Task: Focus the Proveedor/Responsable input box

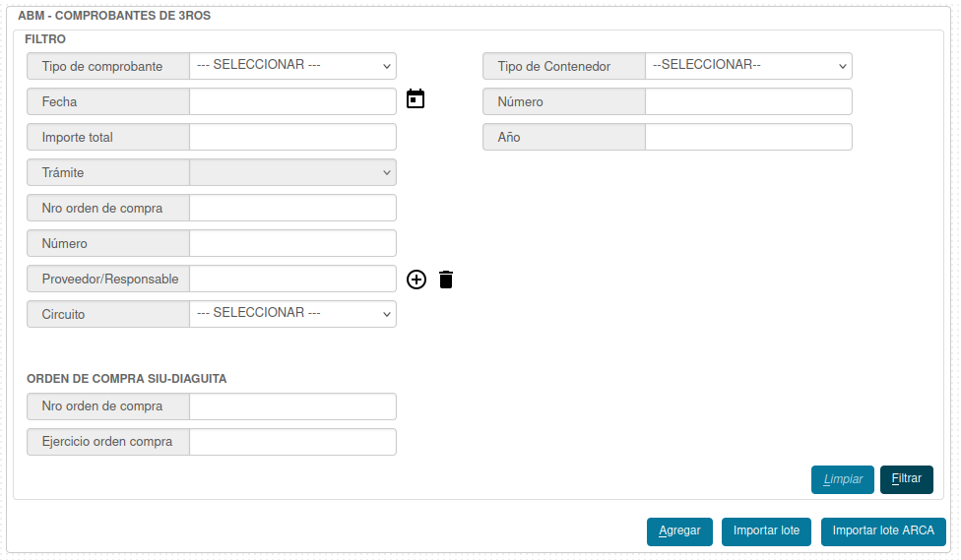Action: coord(292,279)
